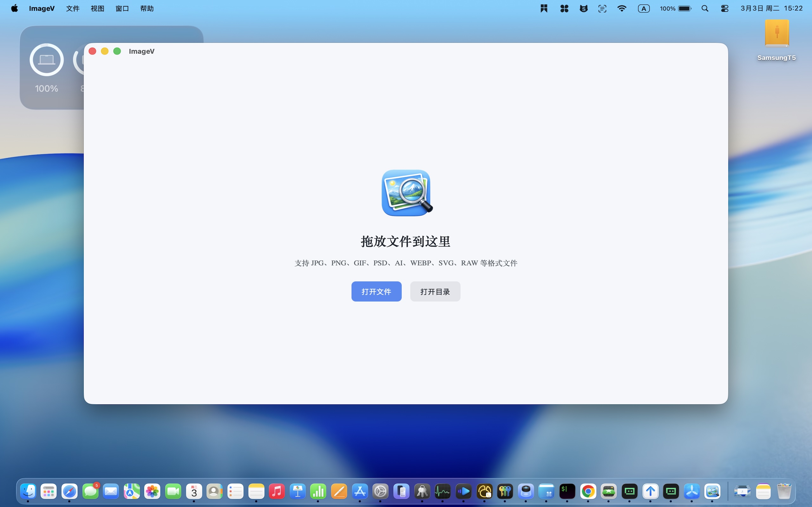The image size is (812, 507).
Task: Open the Trash in the Dock
Action: (x=784, y=491)
